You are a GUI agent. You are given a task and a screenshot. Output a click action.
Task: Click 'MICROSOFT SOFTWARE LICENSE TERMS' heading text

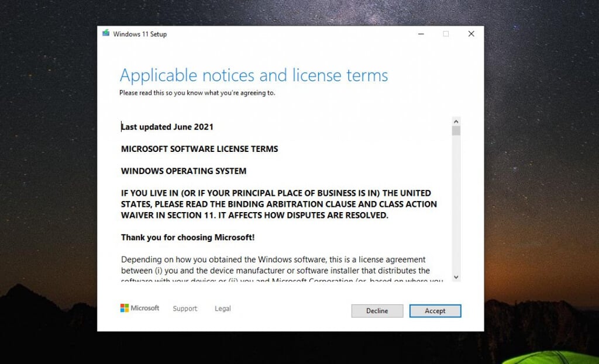[x=199, y=149]
